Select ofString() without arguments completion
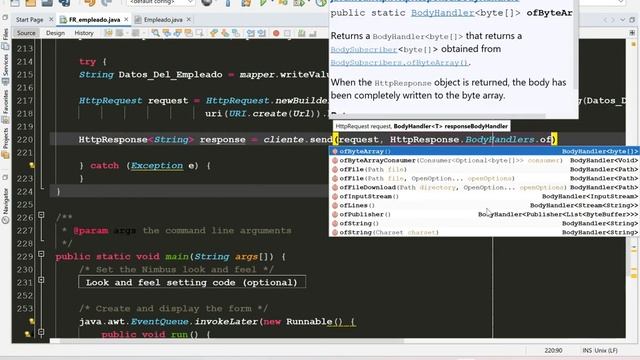This screenshot has height=360, width=640. click(484, 223)
